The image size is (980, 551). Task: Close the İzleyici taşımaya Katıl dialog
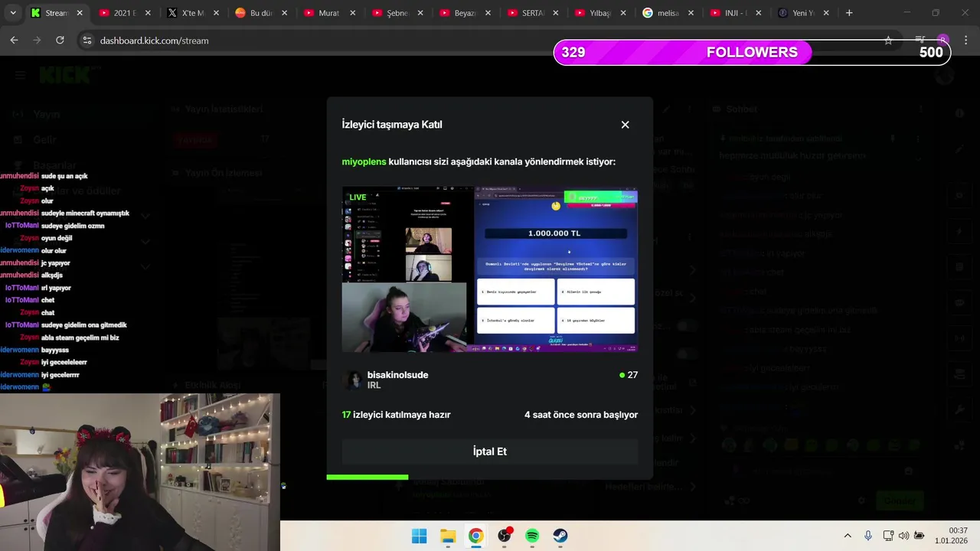click(x=625, y=125)
